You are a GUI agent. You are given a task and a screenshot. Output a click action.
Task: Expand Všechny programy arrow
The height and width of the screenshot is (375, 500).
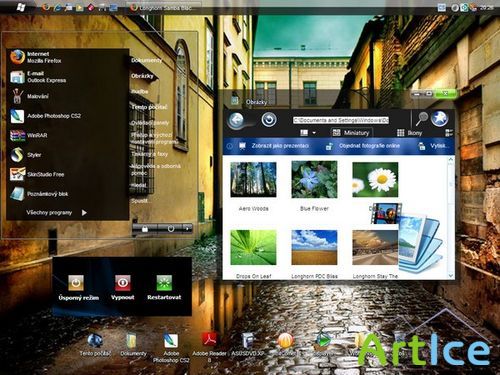click(x=84, y=213)
